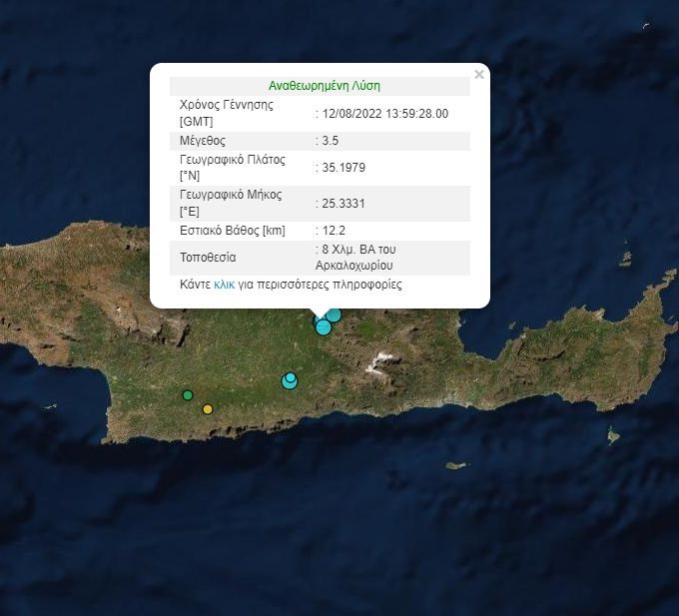
Task: Close the earthquake info popup
Action: point(479,75)
